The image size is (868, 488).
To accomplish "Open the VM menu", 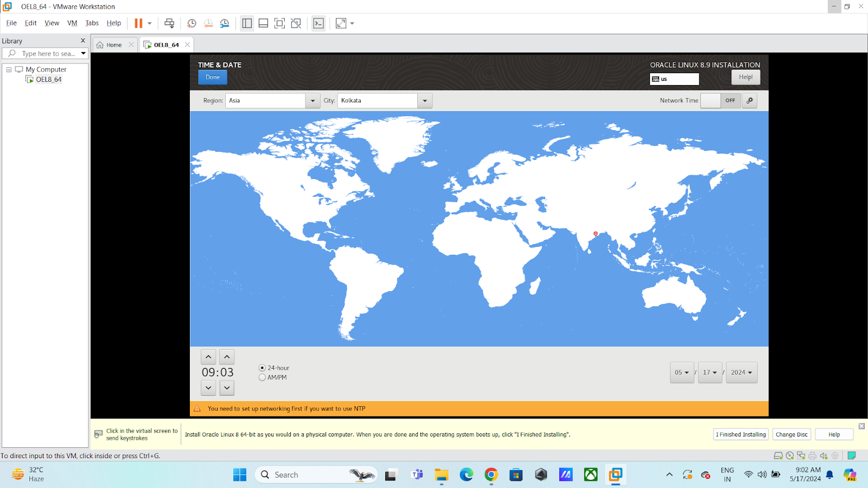I will point(72,23).
